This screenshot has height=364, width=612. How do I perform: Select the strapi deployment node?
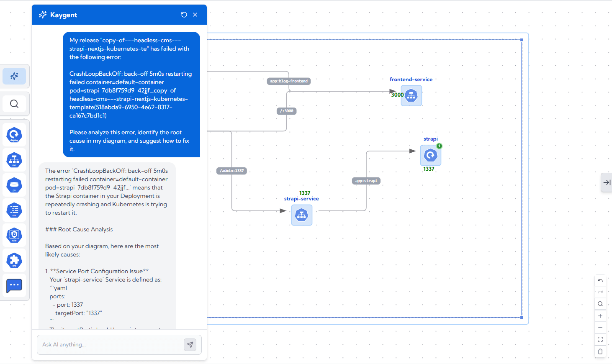point(430,155)
